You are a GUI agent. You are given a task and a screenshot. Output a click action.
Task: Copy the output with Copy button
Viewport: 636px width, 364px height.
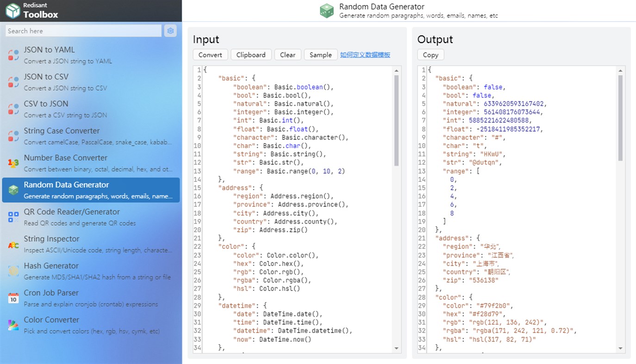430,55
